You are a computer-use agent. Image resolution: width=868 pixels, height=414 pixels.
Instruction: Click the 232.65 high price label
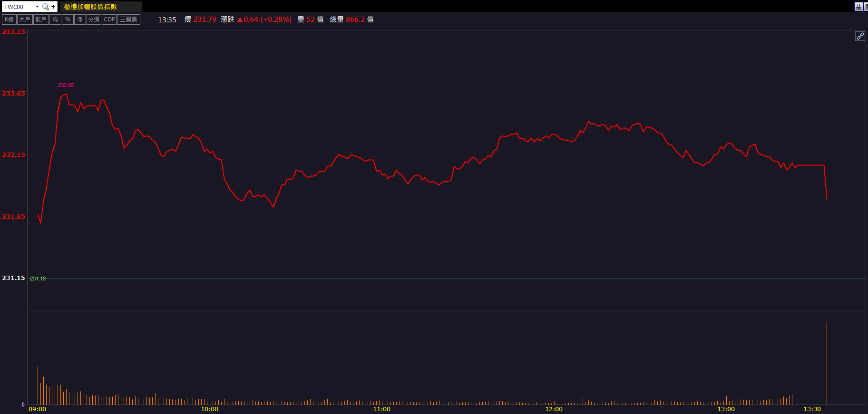[66, 86]
